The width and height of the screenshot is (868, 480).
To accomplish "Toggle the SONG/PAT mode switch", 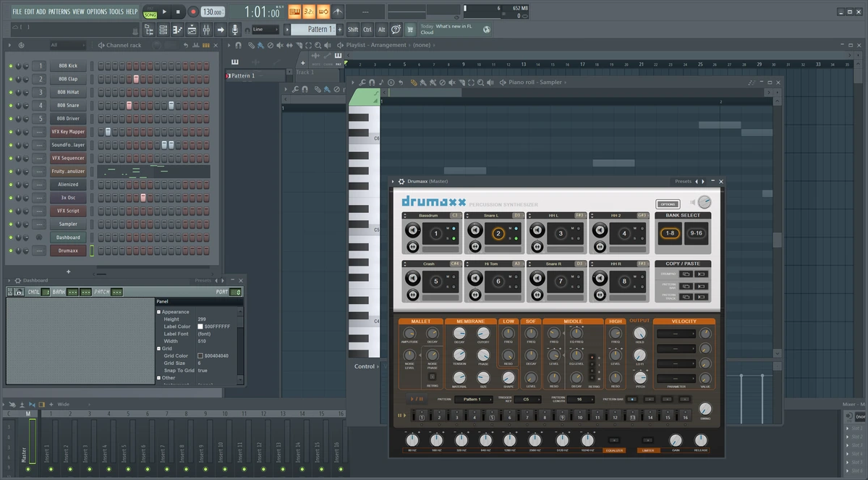I will [150, 12].
